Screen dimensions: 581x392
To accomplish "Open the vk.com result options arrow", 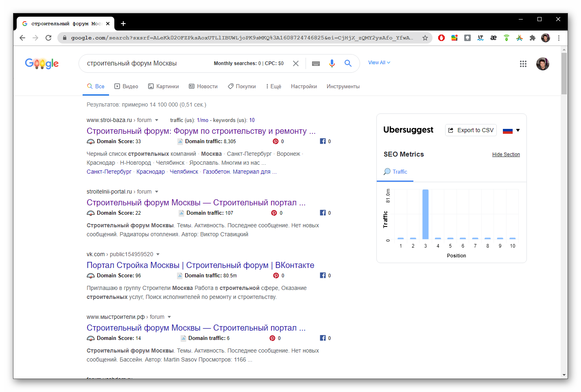I will click(x=158, y=255).
